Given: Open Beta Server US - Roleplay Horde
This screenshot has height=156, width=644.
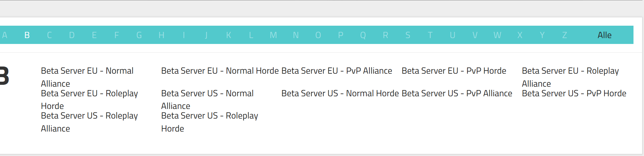Looking at the screenshot, I should 210,122.
